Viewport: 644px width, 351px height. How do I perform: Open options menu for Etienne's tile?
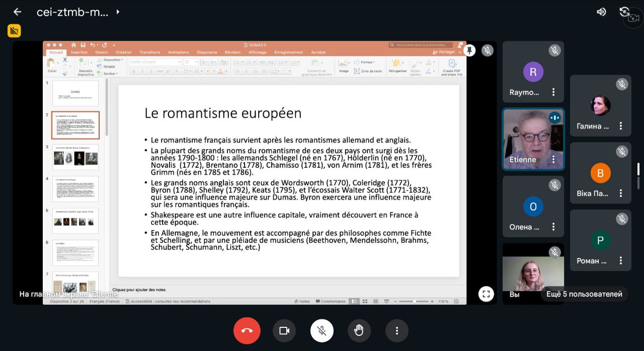click(553, 160)
